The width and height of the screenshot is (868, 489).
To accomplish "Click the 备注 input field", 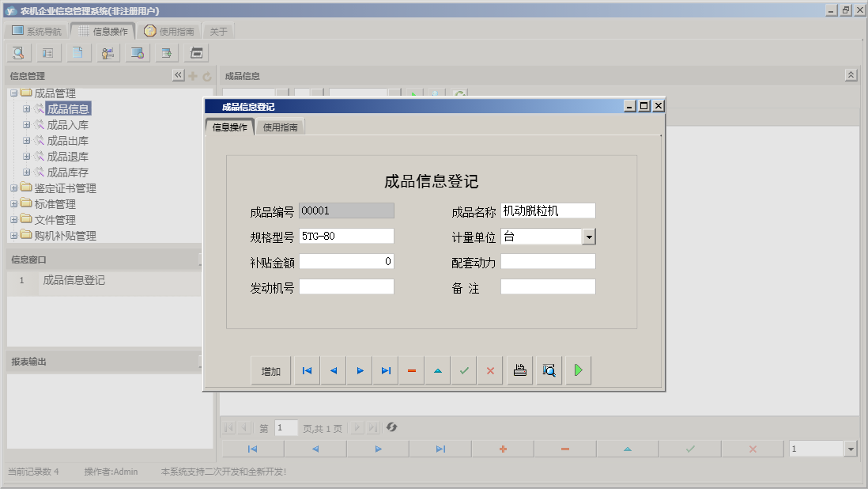I will [x=548, y=286].
